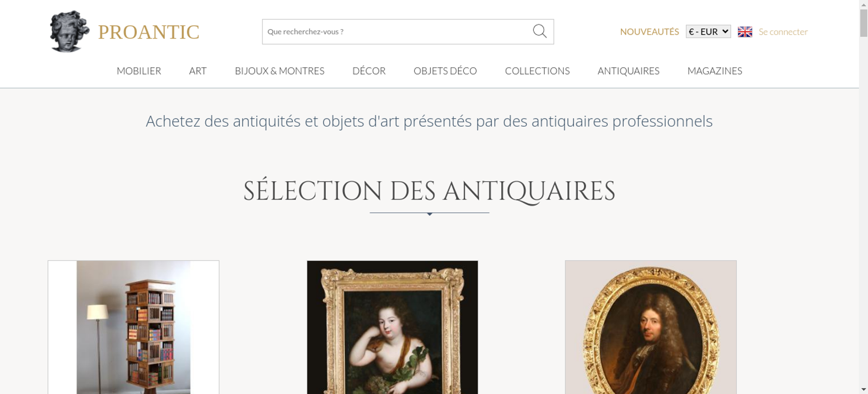Open the BIJOUX & MONTRES menu
868x394 pixels.
pos(279,71)
